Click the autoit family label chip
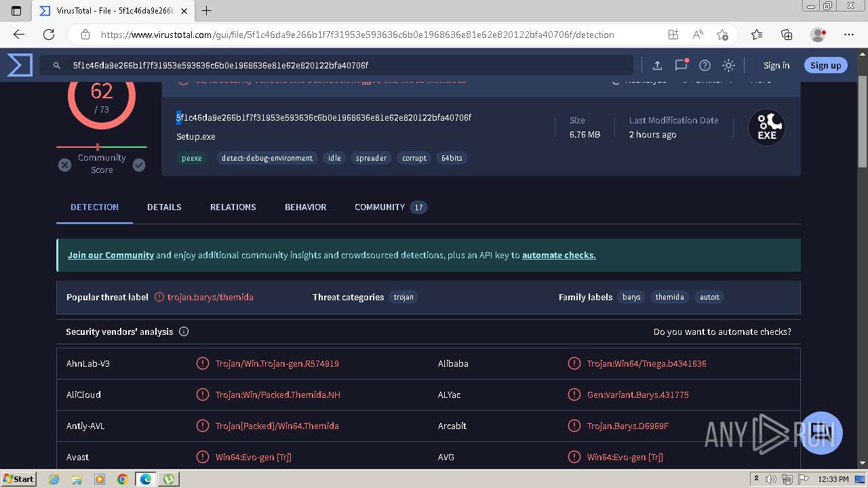 (709, 297)
